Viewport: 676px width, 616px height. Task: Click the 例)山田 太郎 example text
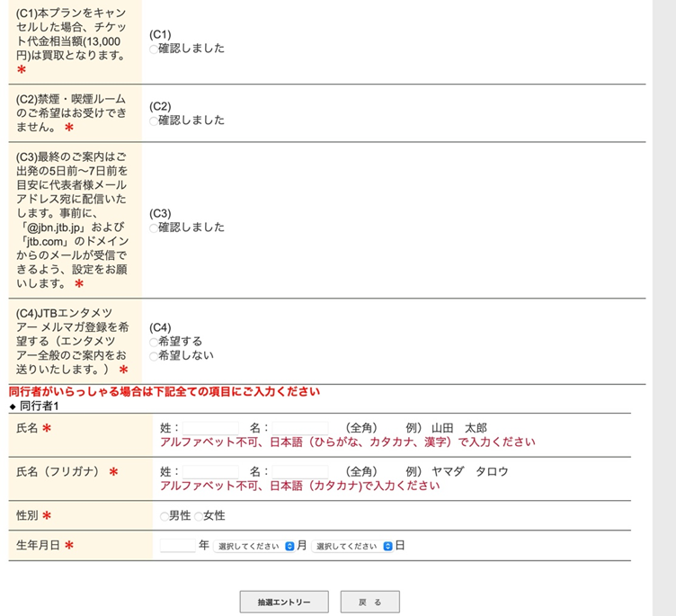click(x=446, y=428)
